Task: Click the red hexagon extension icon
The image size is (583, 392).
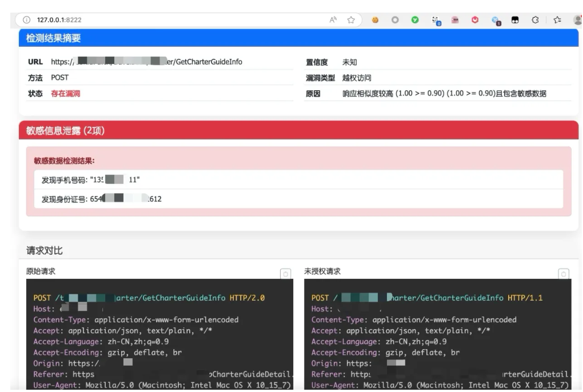Action: click(x=475, y=19)
